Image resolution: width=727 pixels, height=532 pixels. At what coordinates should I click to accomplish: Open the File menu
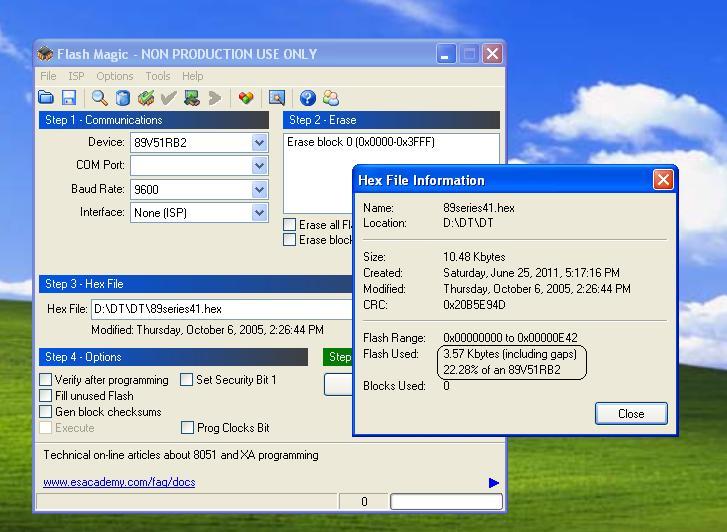[x=48, y=76]
